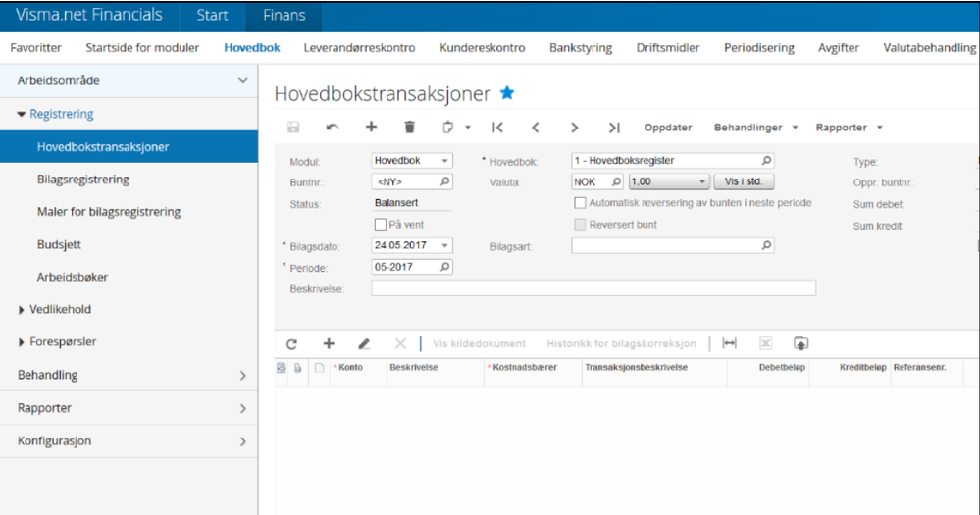The height and width of the screenshot is (515, 980).
Task: Click the edit pencil icon in grid toolbar
Action: 364,343
